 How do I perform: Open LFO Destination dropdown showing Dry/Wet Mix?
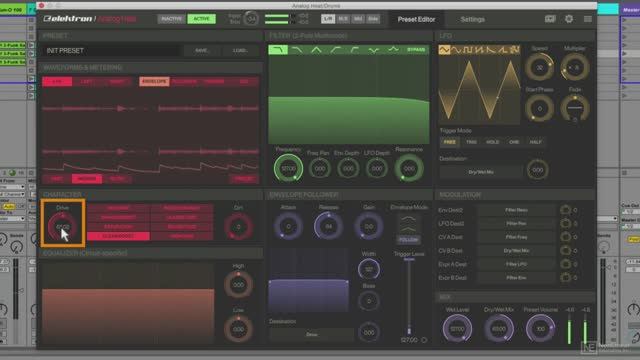tap(481, 172)
